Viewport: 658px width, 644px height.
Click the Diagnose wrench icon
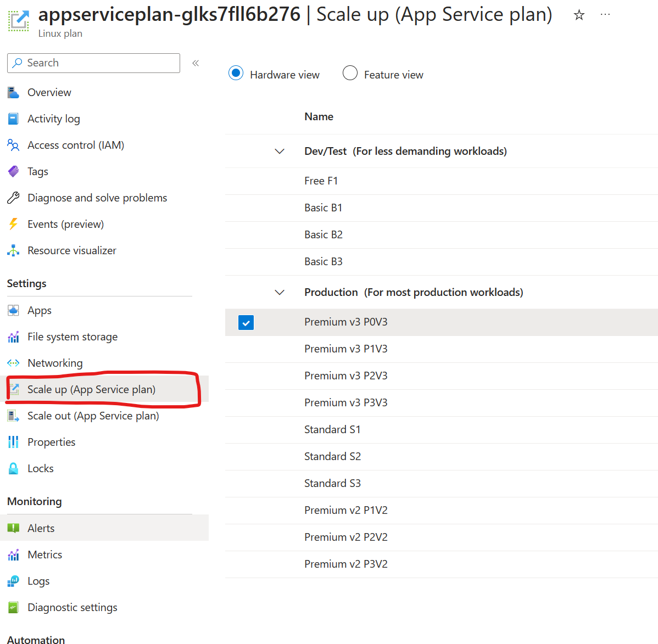coord(13,198)
